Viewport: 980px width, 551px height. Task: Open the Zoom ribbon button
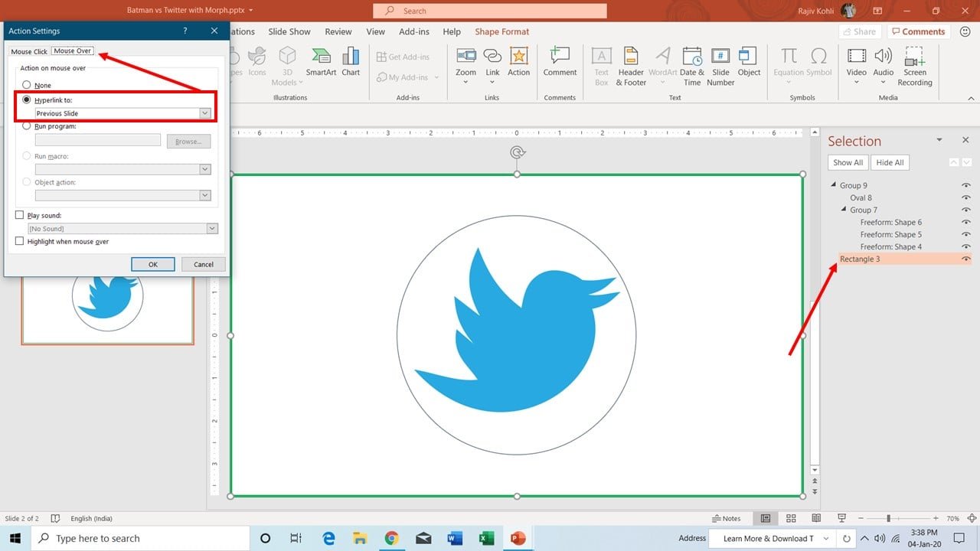click(x=465, y=66)
